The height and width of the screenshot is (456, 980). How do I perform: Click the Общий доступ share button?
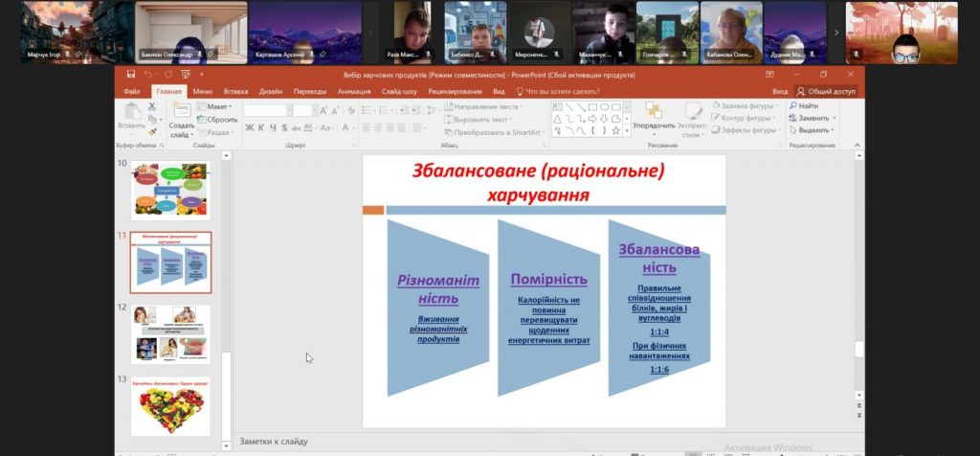coord(826,91)
